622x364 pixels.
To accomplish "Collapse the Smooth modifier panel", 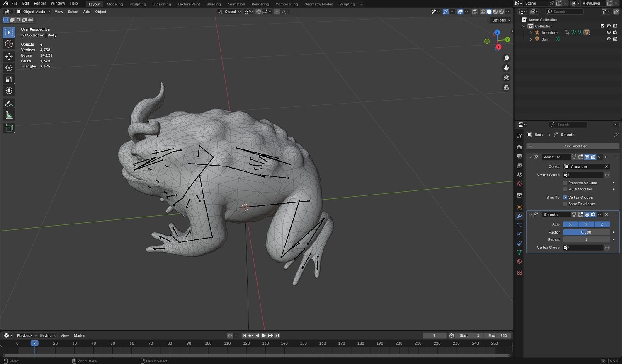I will [x=530, y=215].
